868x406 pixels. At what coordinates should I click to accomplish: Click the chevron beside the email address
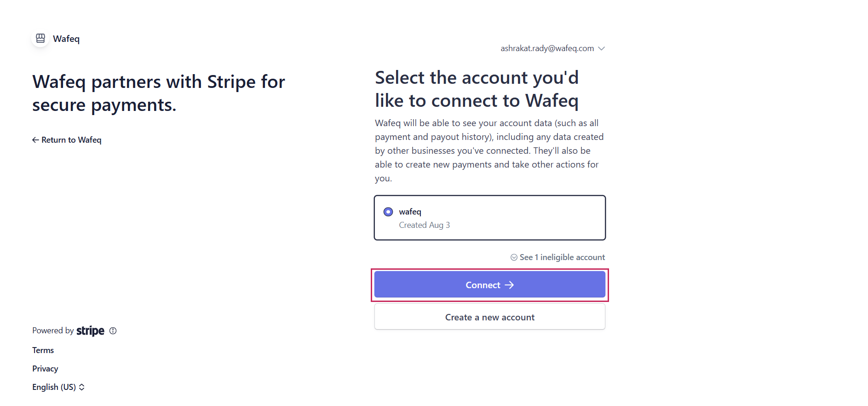click(x=601, y=48)
